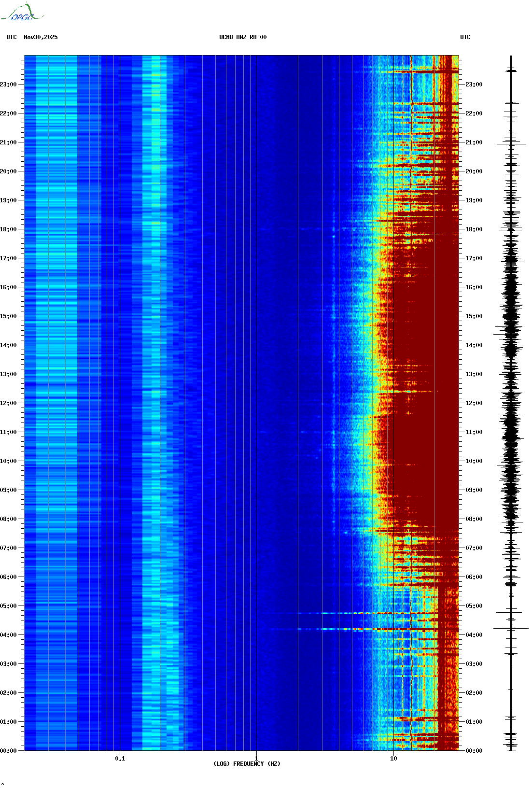532x789 pixels.
Task: Click 14:00 on the left time axis
Action: tap(8, 345)
